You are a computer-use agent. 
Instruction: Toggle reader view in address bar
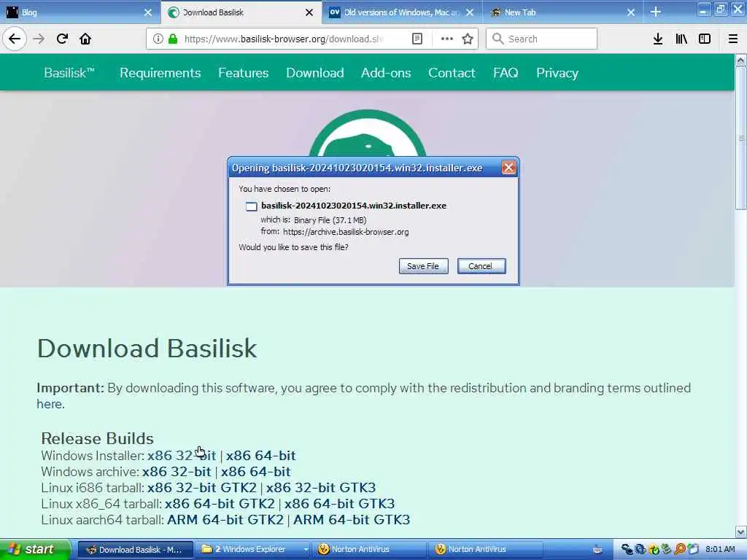(417, 39)
